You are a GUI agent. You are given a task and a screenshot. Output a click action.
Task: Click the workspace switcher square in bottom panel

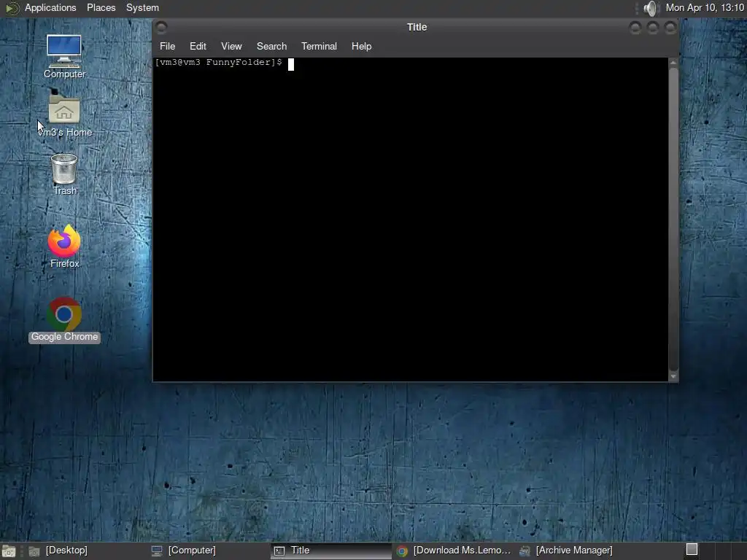pyautogui.click(x=692, y=550)
